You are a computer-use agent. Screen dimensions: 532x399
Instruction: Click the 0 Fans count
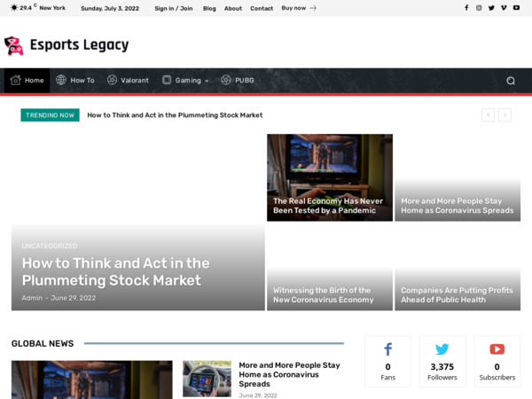click(387, 367)
